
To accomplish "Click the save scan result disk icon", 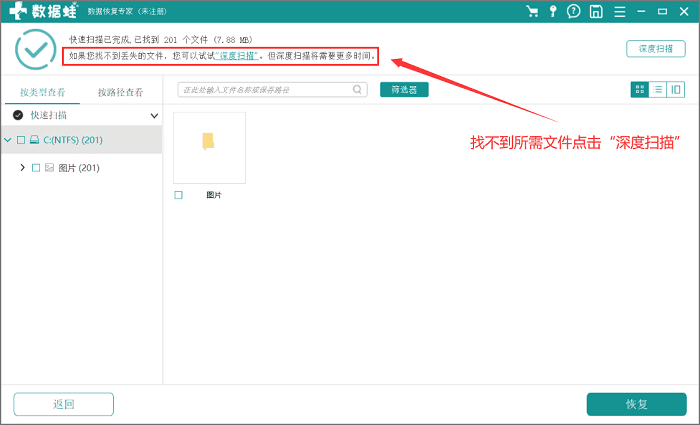I will 596,12.
